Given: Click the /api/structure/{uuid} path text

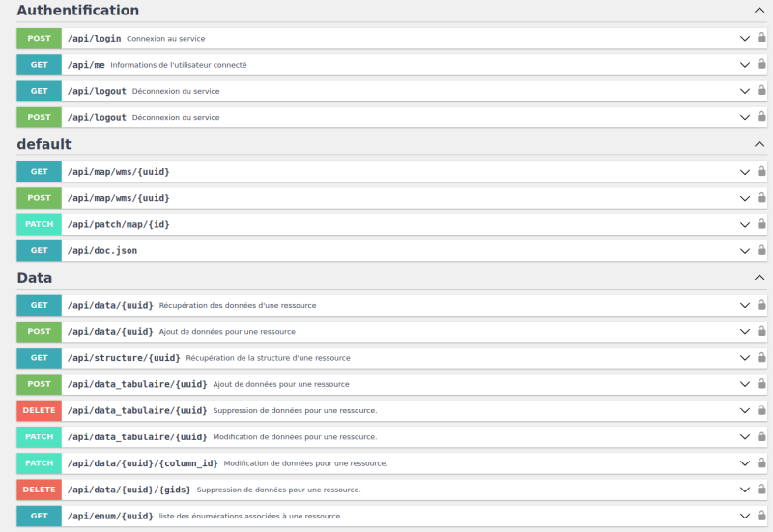Looking at the screenshot, I should pos(124,358).
